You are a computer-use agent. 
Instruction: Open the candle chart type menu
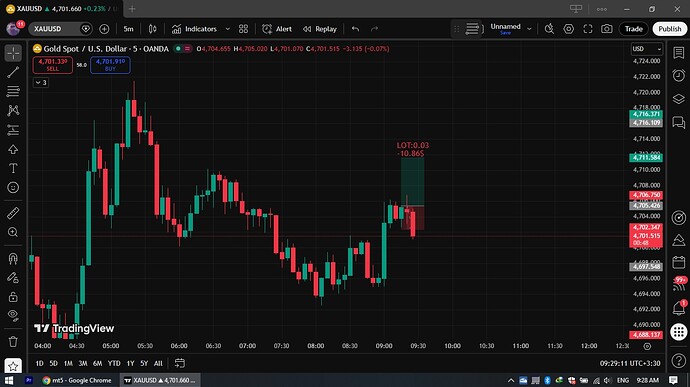coord(152,29)
